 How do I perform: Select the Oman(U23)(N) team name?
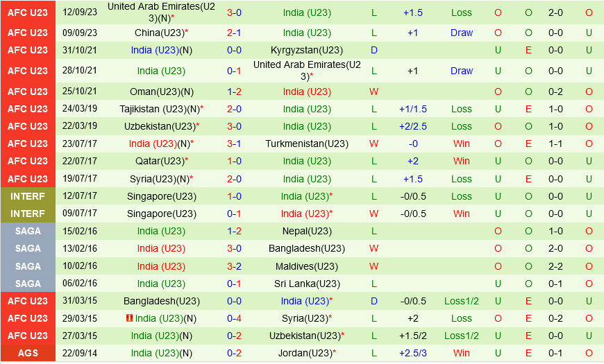coord(162,92)
